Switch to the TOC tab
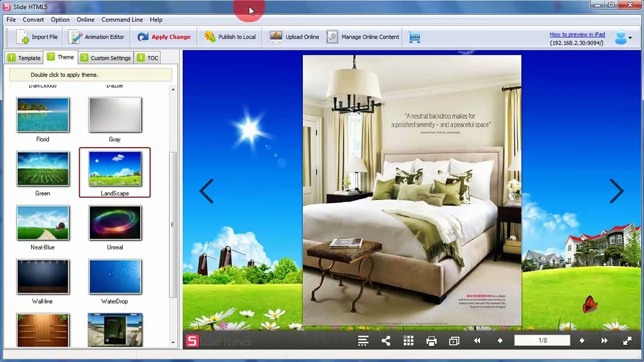Screen dimensions: 644x362 (147, 58)
